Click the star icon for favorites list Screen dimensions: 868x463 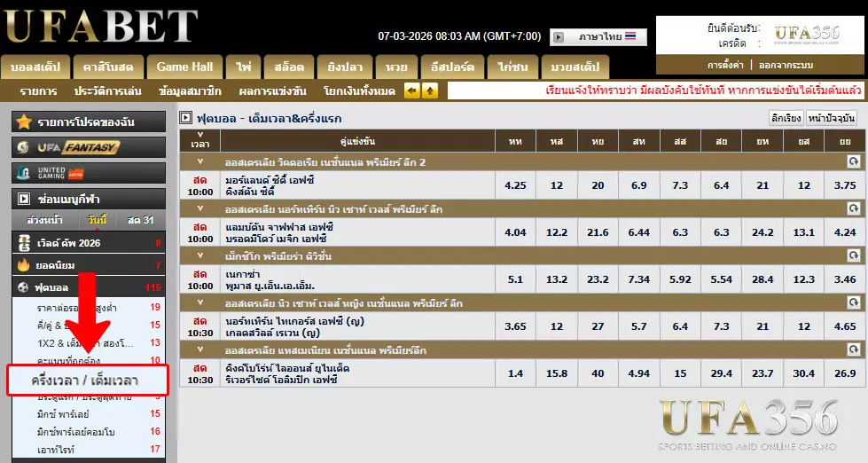(24, 122)
